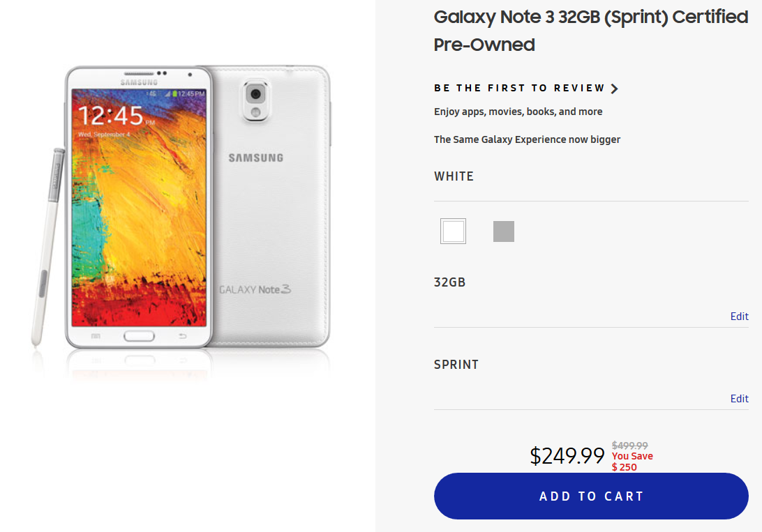
Task: Click the WHITE color section label
Action: [x=454, y=176]
